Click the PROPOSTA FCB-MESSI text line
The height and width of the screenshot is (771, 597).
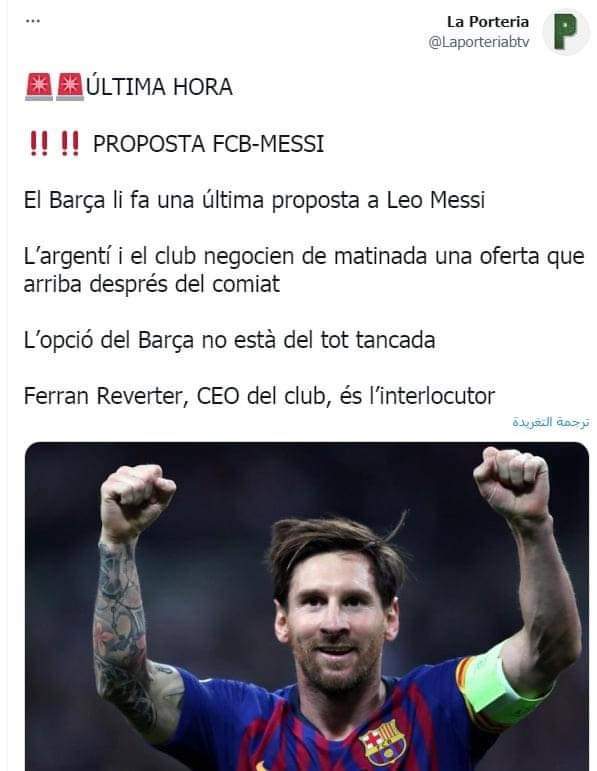pyautogui.click(x=209, y=144)
